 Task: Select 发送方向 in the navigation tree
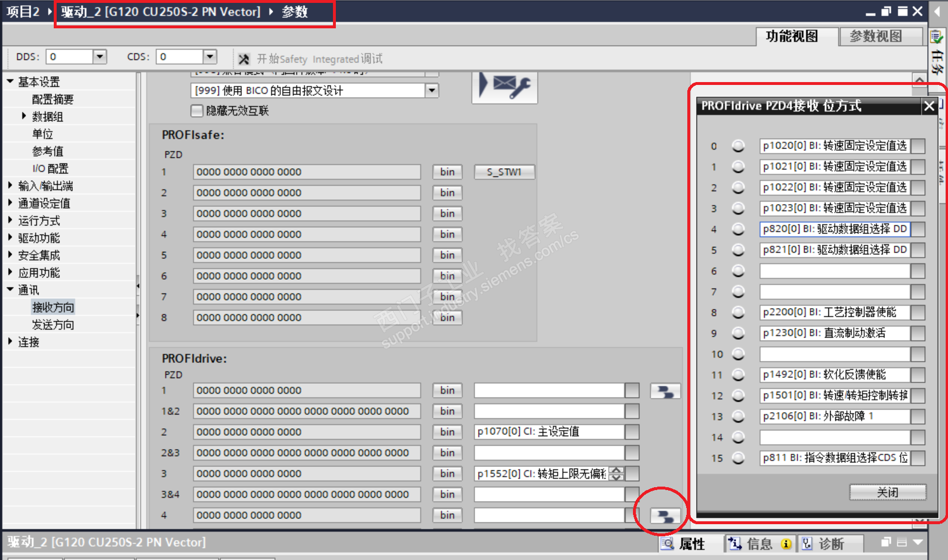coord(53,325)
